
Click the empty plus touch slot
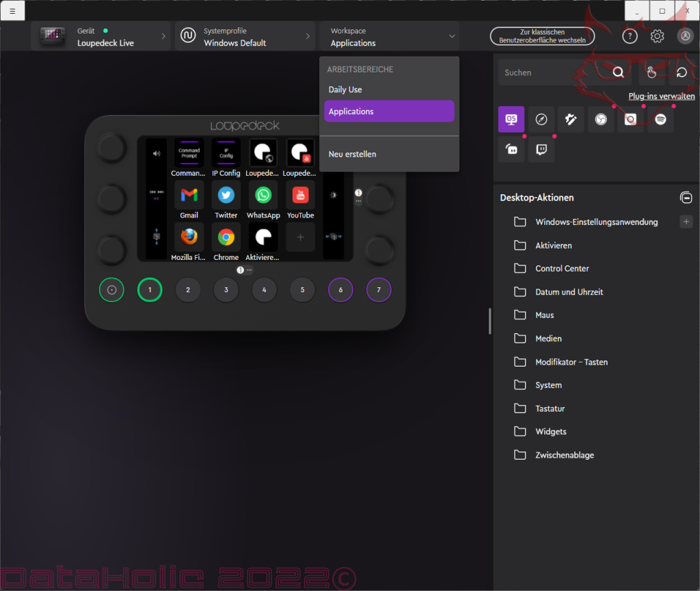(301, 237)
